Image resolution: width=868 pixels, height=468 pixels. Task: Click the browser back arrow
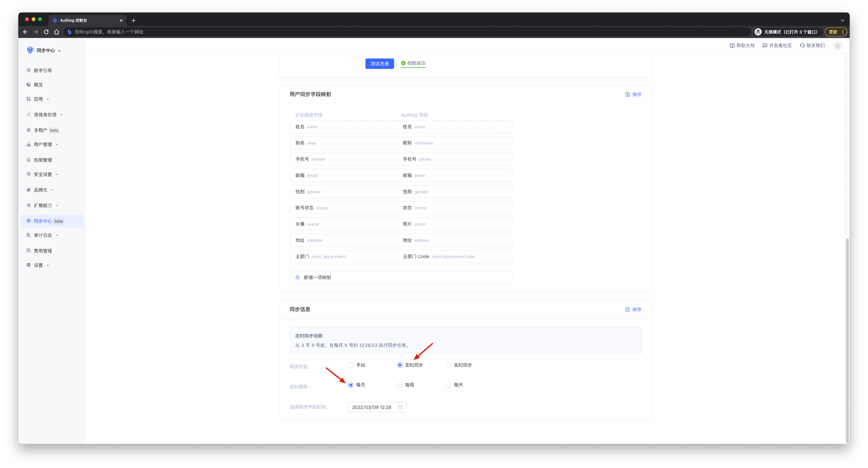(x=25, y=32)
